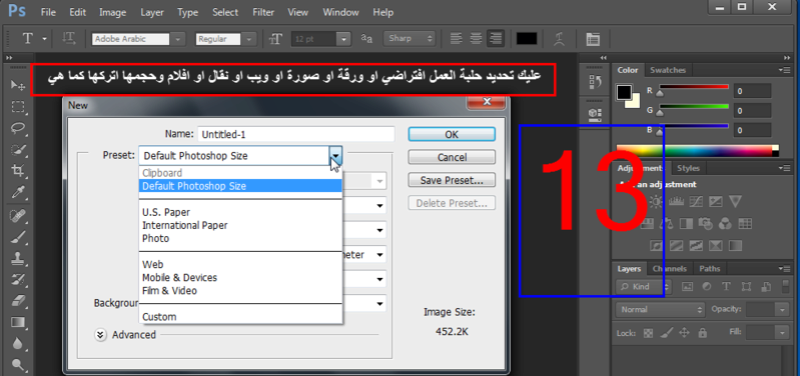This screenshot has width=800, height=376.
Task: Add a Levels adjustment
Action: [x=676, y=202]
